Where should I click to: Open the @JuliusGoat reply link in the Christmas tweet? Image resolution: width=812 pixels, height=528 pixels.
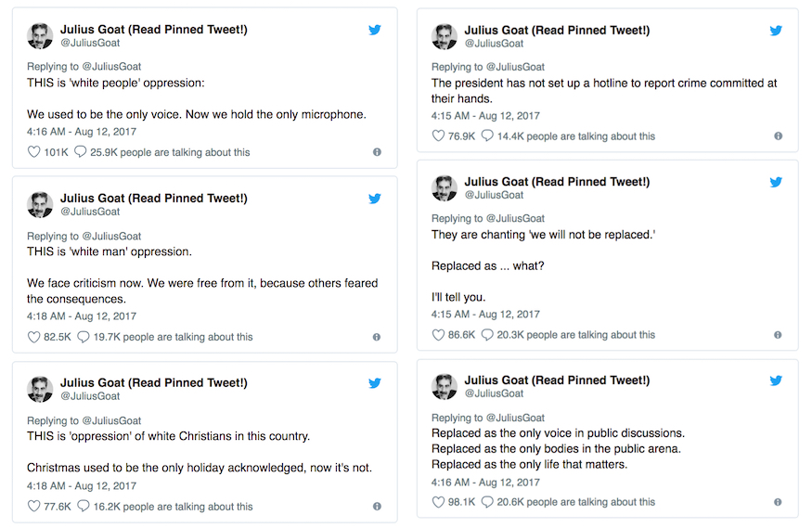click(x=112, y=421)
